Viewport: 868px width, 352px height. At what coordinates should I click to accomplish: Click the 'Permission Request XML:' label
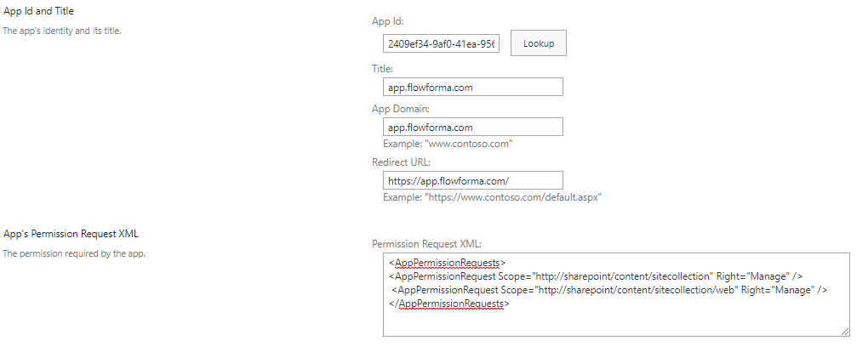[427, 243]
